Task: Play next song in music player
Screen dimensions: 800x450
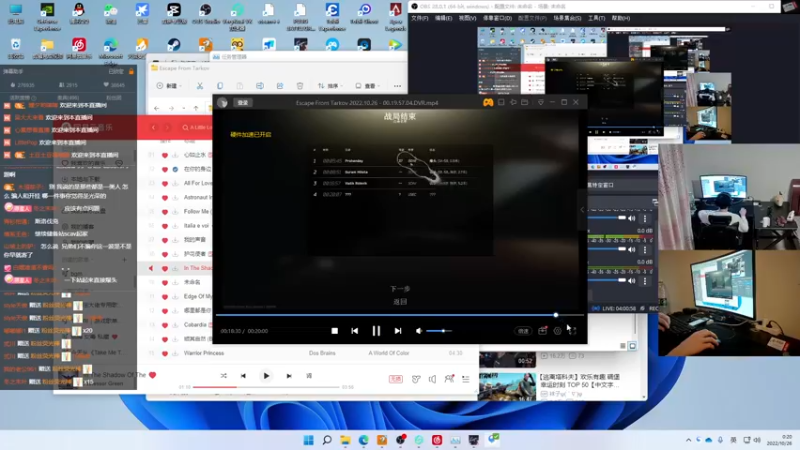Action: (289, 376)
